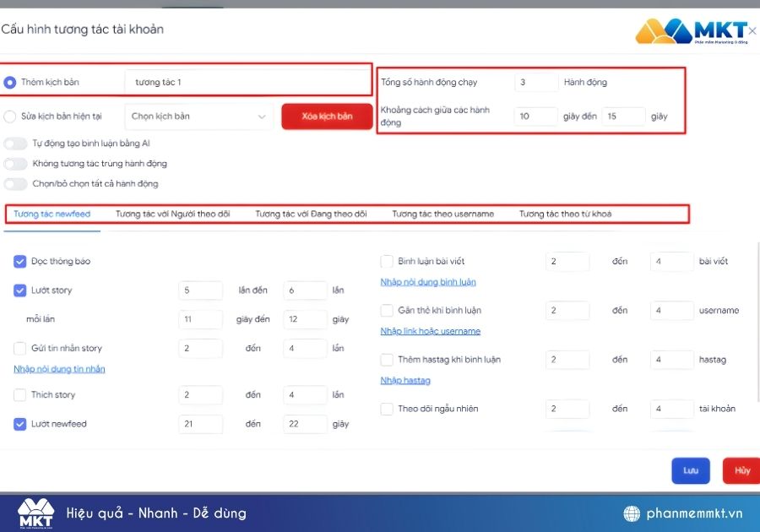
Task: Select the Thêm kịch bản radio button
Action: click(9, 83)
